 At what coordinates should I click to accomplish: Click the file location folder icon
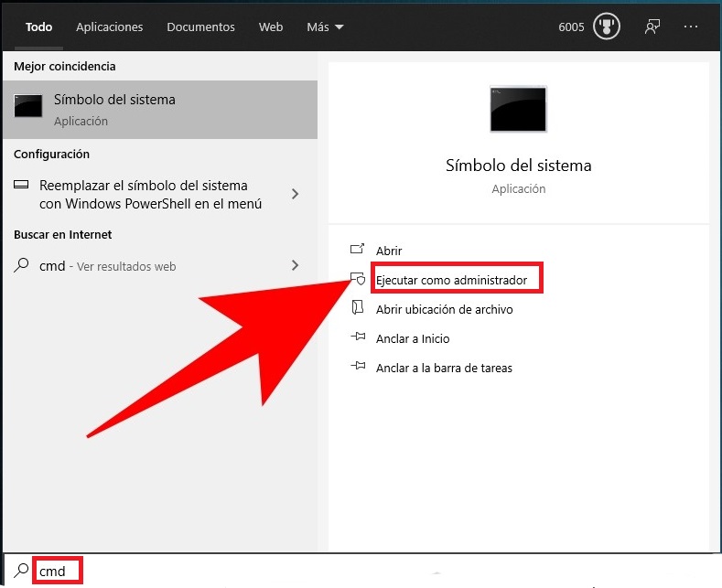click(x=357, y=307)
